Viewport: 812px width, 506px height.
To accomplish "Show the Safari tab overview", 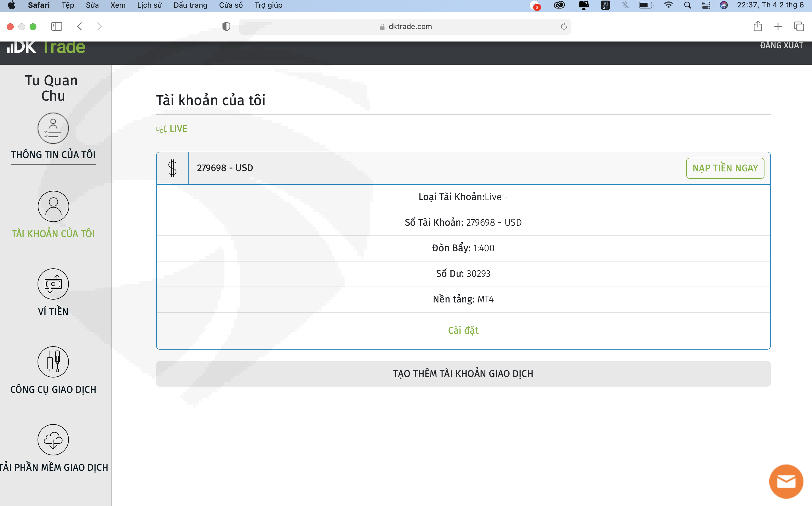I will coord(799,26).
